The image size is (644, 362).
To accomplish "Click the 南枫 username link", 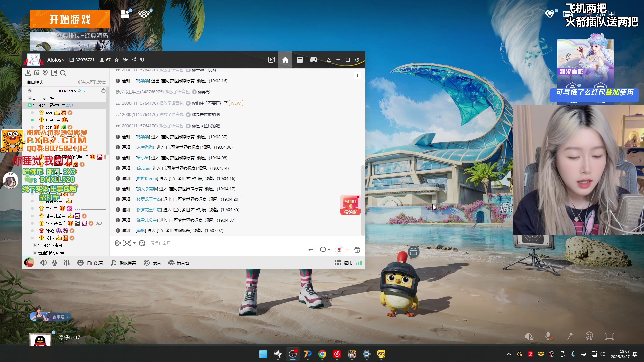I will (141, 231).
